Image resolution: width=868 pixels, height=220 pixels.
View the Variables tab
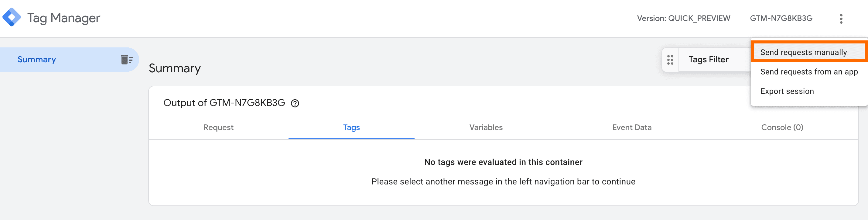tap(486, 127)
